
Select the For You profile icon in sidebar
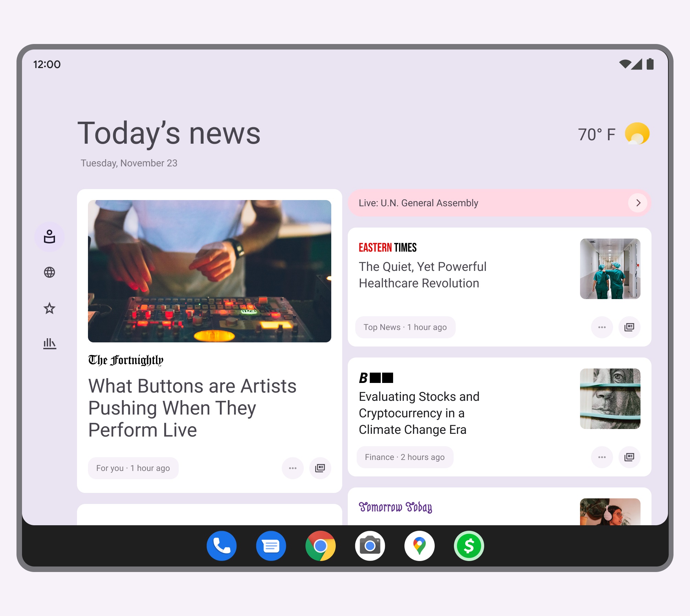click(x=49, y=237)
